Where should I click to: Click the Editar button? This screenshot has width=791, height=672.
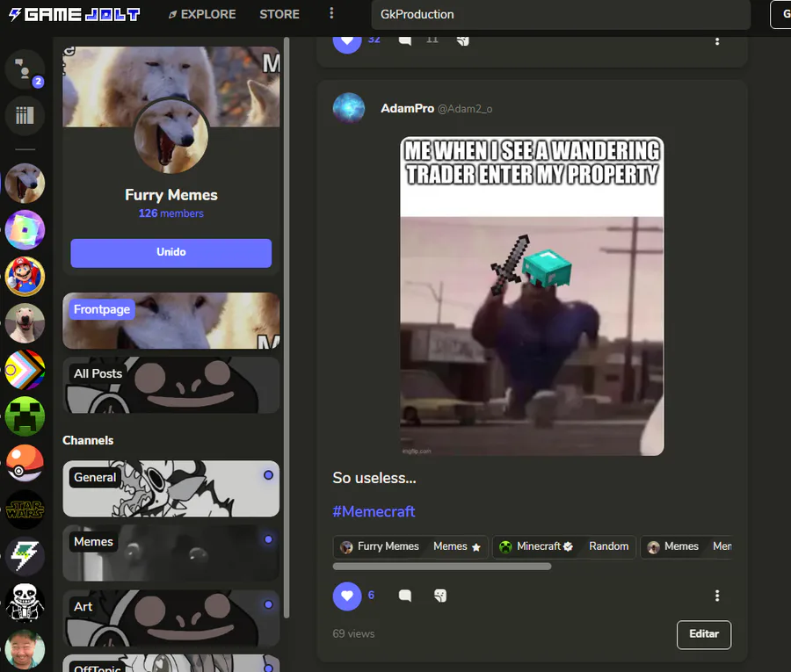pyautogui.click(x=704, y=634)
